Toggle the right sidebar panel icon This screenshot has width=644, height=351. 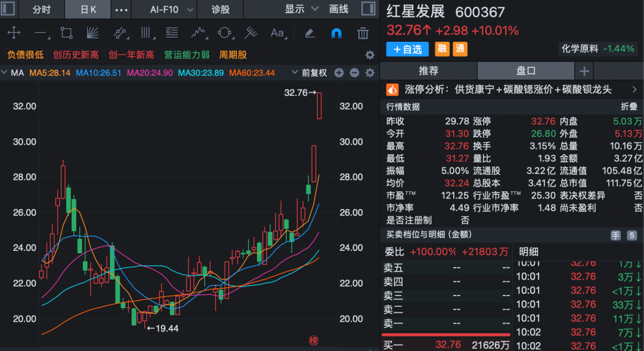pos(368,8)
